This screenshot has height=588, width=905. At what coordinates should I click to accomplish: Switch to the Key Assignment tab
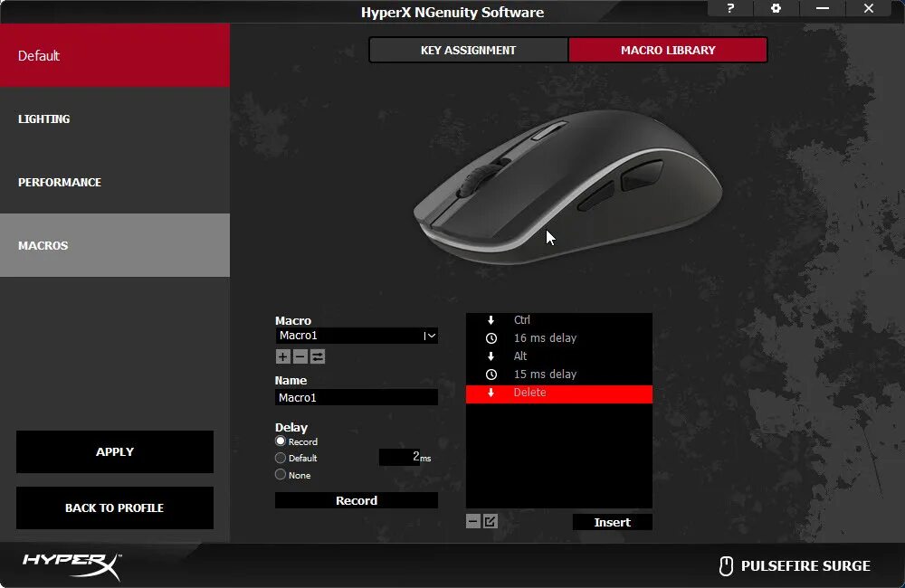(468, 50)
